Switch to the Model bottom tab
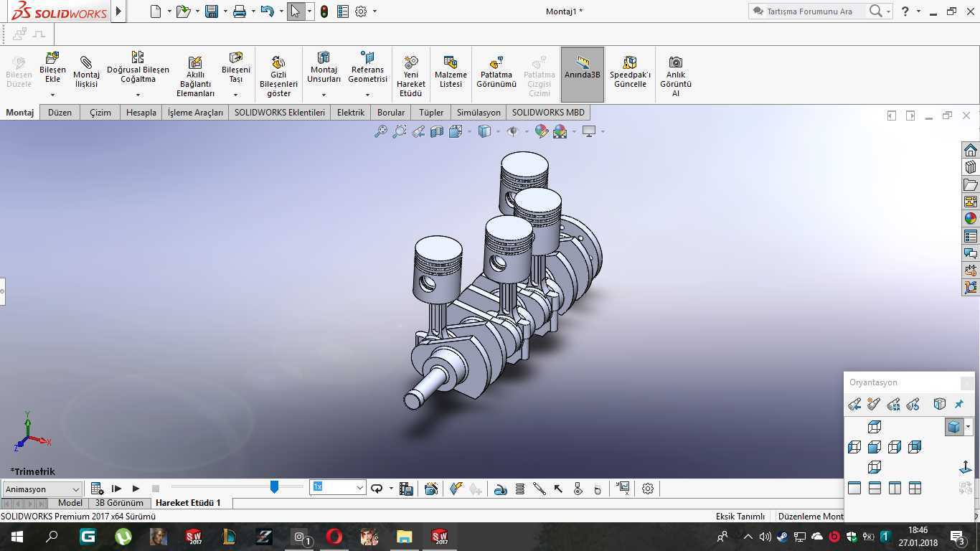The image size is (980, 551). click(x=70, y=503)
